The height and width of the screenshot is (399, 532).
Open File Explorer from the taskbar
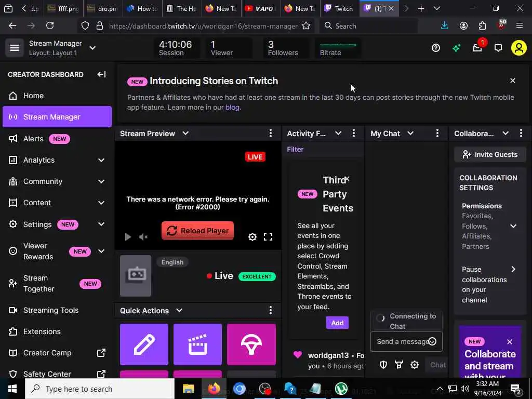tap(188, 389)
